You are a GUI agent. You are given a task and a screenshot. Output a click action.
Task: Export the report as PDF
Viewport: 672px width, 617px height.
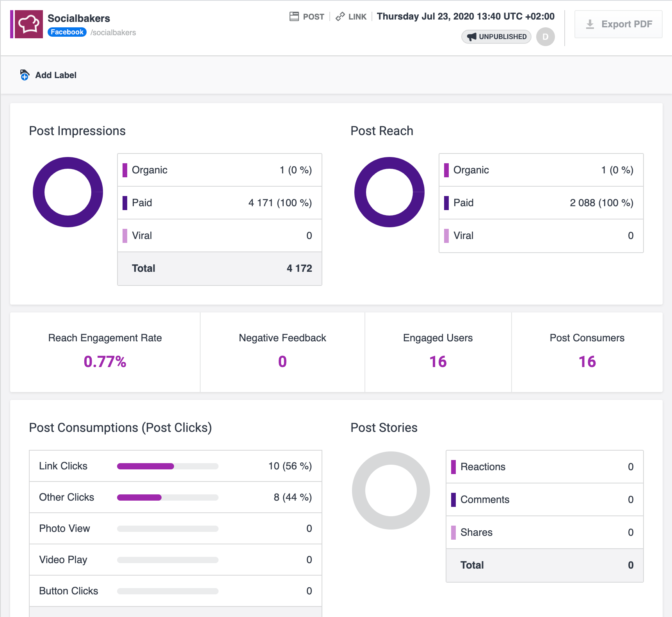618,24
